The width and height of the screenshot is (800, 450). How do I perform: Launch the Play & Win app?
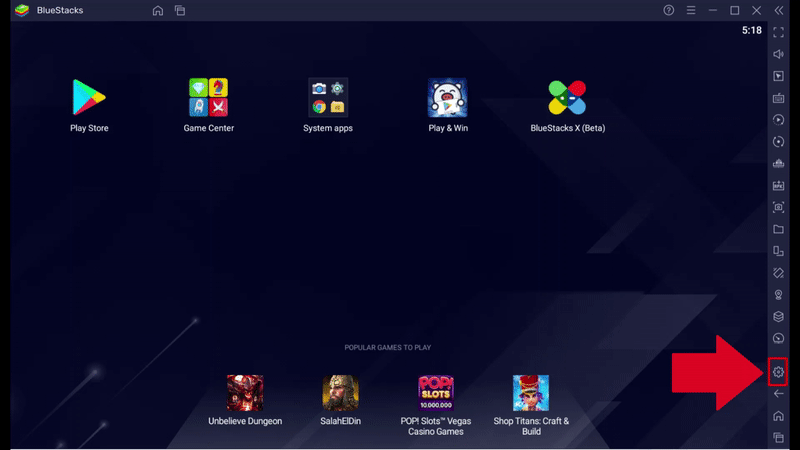[447, 97]
